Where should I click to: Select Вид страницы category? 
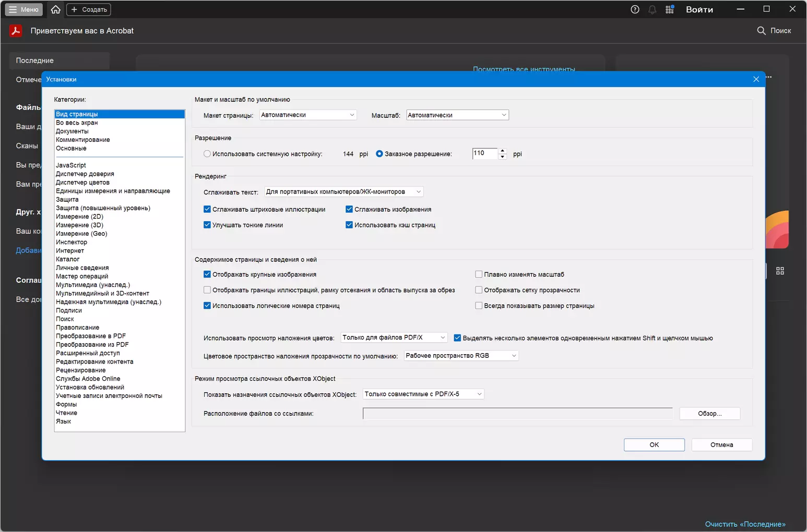click(x=120, y=114)
